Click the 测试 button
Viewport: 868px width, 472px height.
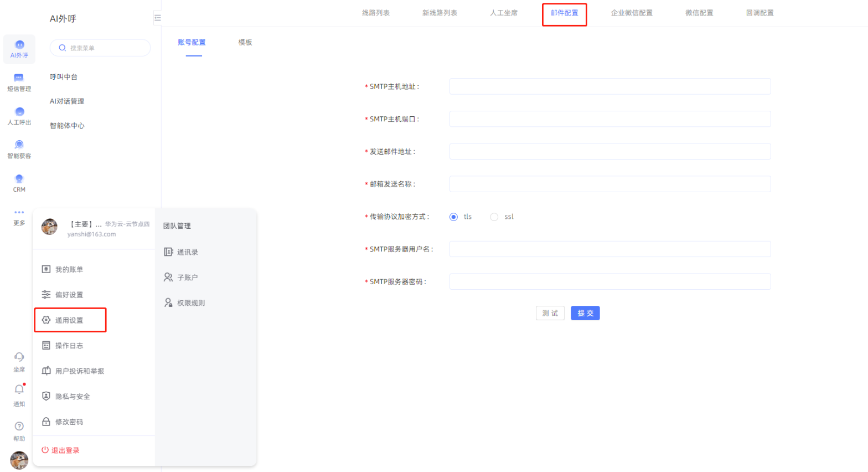(550, 314)
